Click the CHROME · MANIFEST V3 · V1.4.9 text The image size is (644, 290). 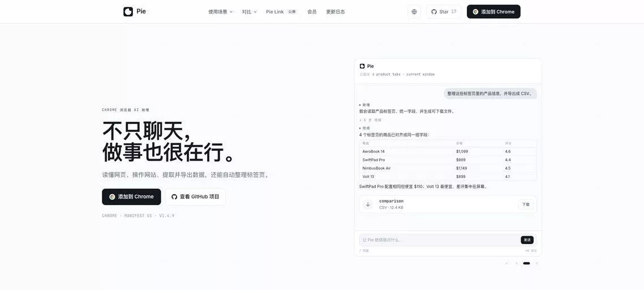coord(138,216)
